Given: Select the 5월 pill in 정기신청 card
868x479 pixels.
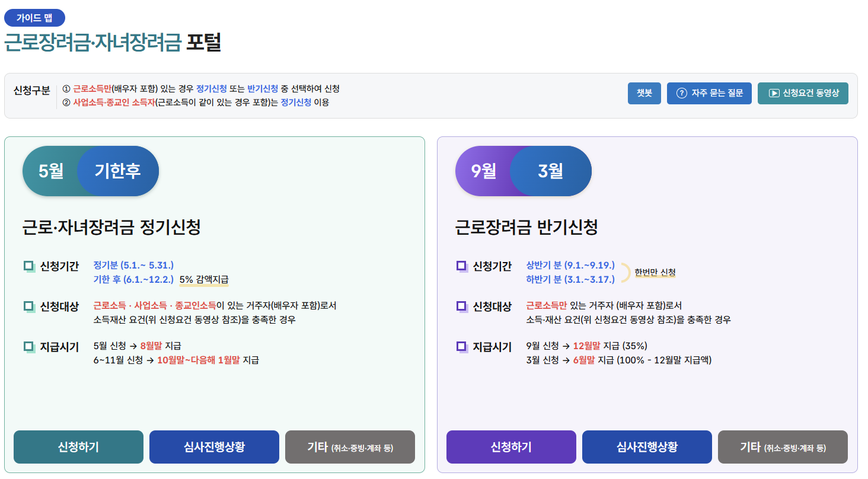Looking at the screenshot, I should (x=50, y=171).
